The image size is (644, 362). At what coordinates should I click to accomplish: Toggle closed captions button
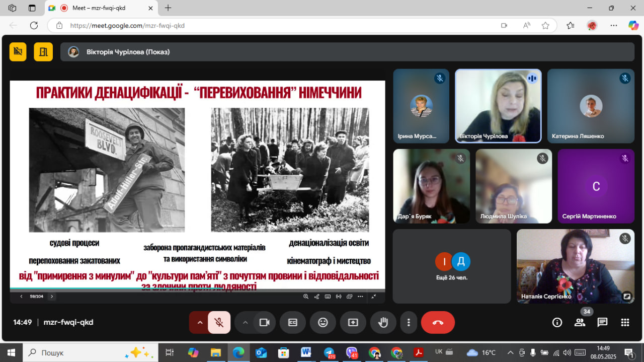pyautogui.click(x=293, y=322)
